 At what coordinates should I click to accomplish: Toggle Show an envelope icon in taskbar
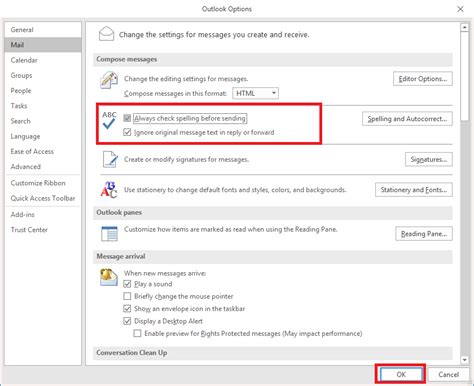(127, 309)
